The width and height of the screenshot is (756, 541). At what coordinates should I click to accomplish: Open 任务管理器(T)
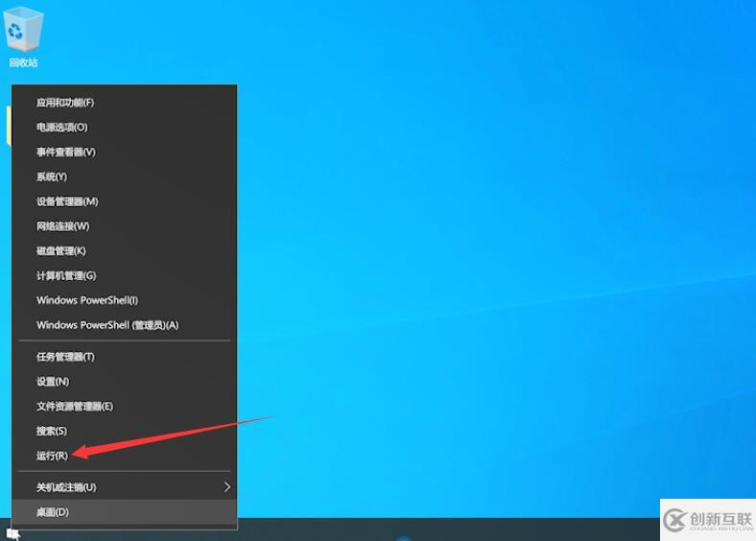click(125, 357)
